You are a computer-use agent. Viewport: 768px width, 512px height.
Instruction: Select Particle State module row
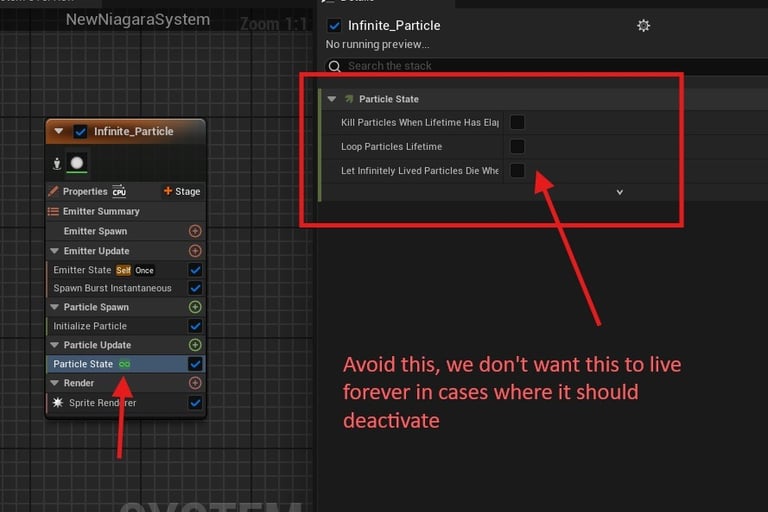pos(125,364)
